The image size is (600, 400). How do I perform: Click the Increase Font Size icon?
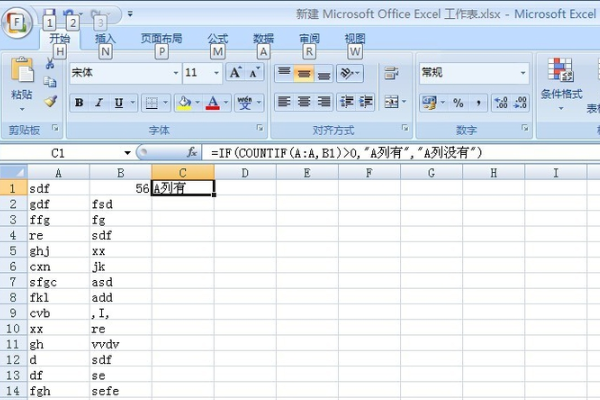235,72
